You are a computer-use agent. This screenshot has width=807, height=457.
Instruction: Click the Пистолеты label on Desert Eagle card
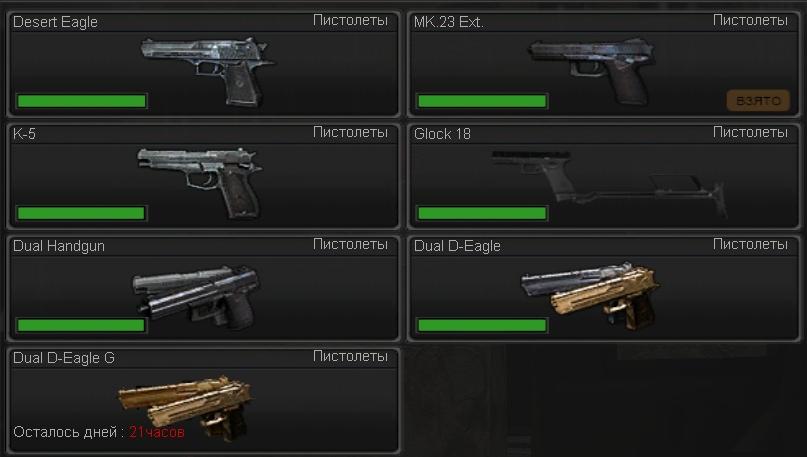[350, 21]
